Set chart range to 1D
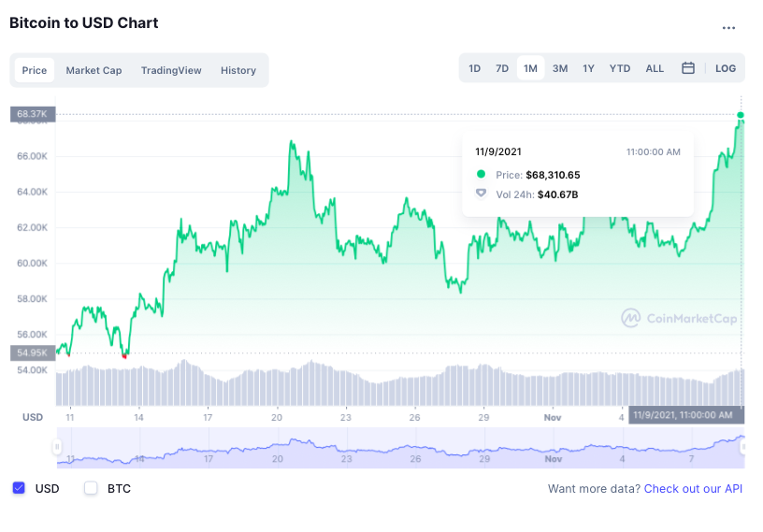The height and width of the screenshot is (532, 763). pyautogui.click(x=475, y=68)
